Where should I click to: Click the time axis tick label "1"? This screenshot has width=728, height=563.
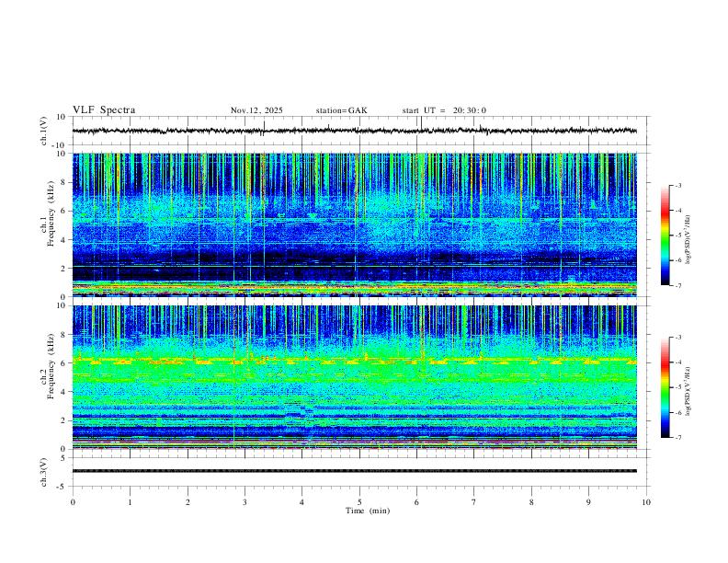coord(130,502)
